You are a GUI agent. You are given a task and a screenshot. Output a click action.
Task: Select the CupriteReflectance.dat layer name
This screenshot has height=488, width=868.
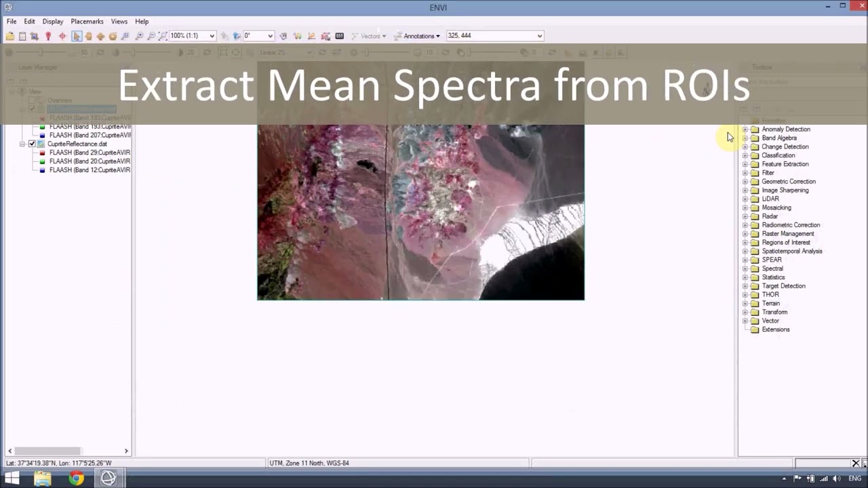77,144
